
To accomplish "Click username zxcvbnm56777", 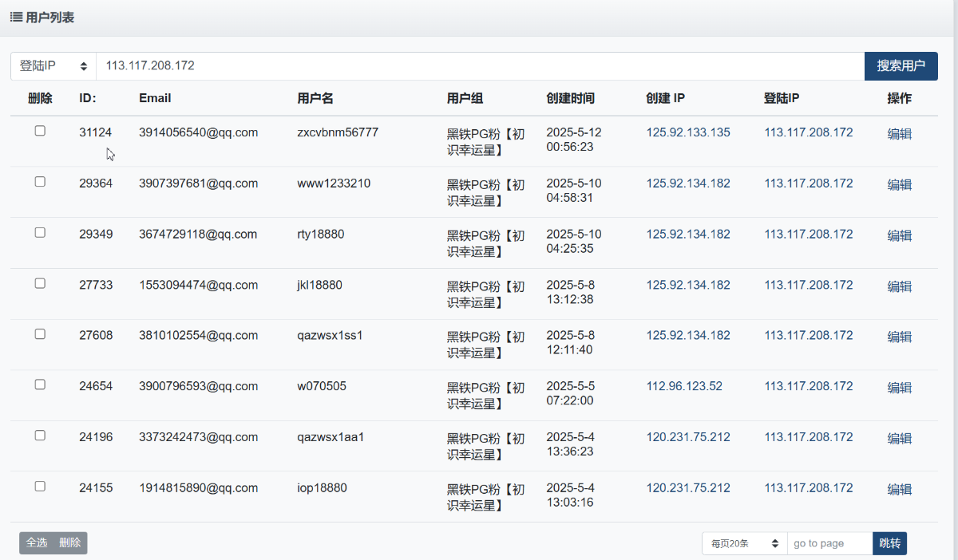I will tap(338, 132).
